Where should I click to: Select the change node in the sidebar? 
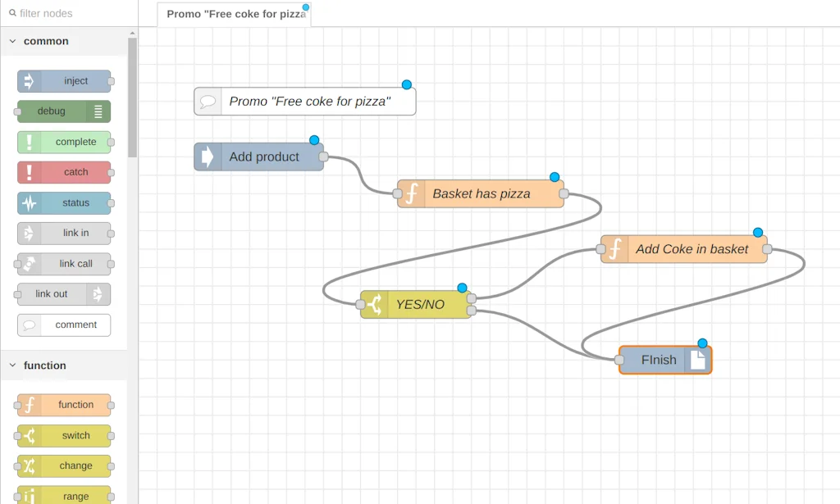click(64, 465)
